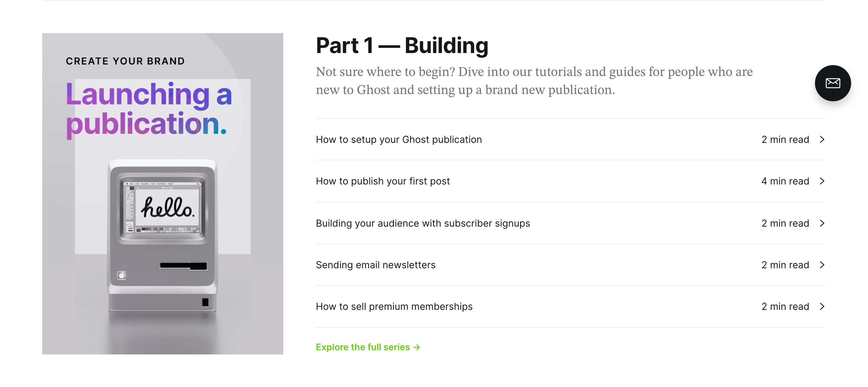Click chevron next to email newsletters row
The height and width of the screenshot is (387, 868).
(822, 265)
